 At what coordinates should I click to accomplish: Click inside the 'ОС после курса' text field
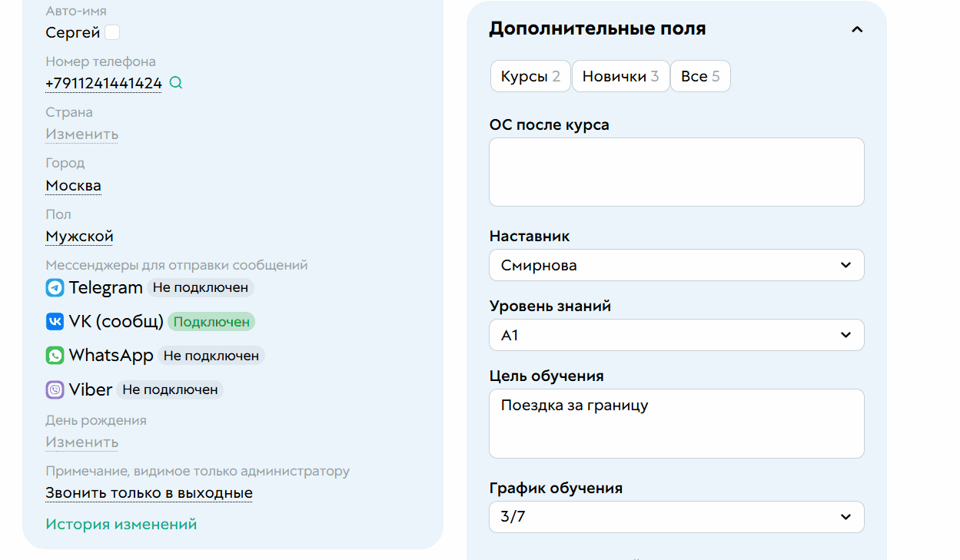pos(676,171)
